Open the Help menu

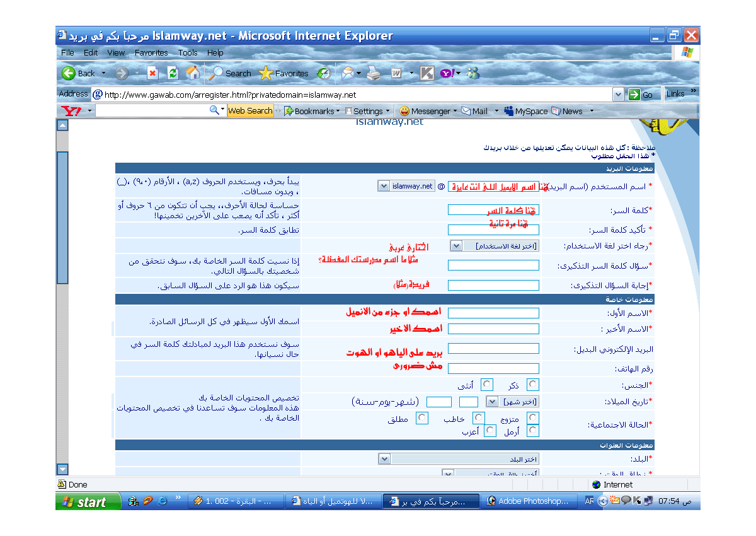coord(215,53)
